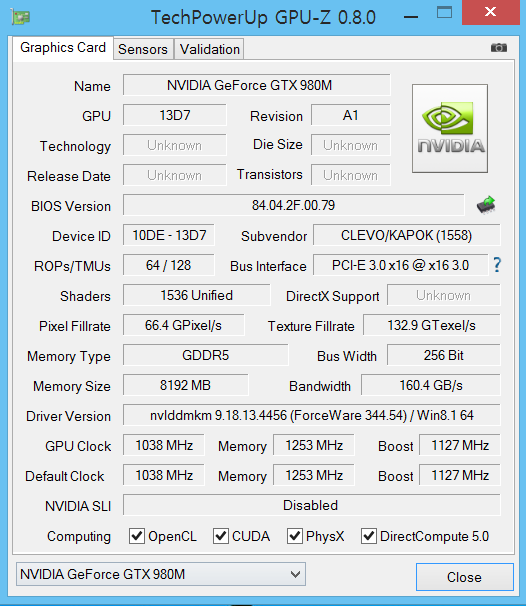Click the NVIDIA logo image
This screenshot has height=606, width=526.
[x=450, y=128]
